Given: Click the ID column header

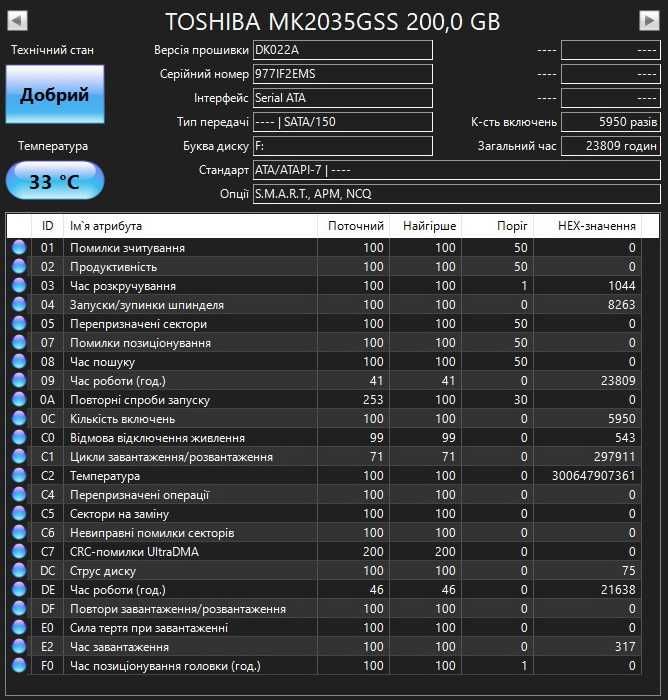Looking at the screenshot, I should [47, 226].
